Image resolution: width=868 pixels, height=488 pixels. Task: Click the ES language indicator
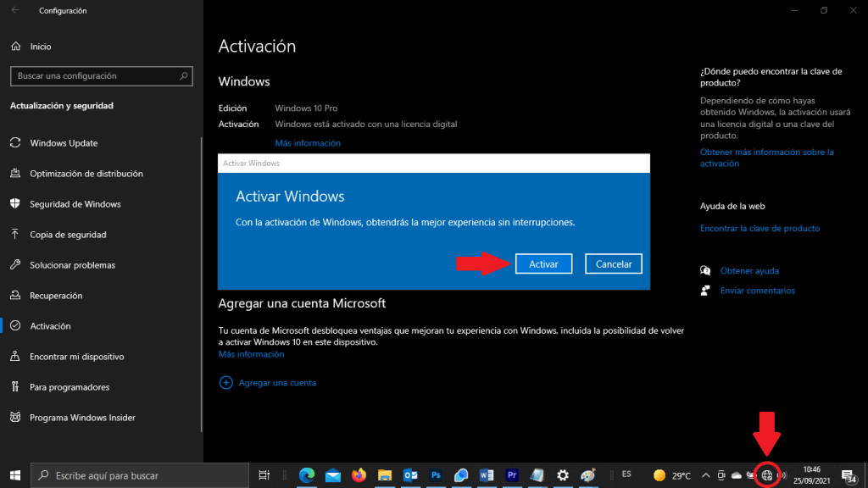626,474
